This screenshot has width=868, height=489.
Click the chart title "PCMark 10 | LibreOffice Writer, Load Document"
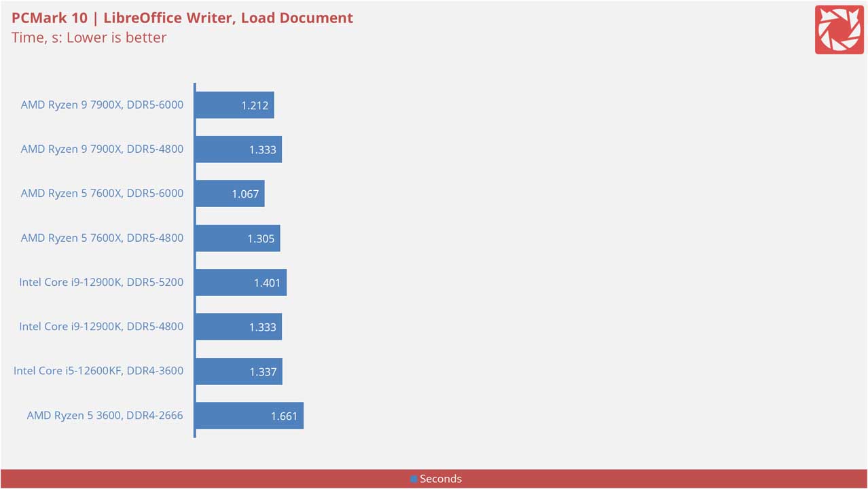click(x=182, y=18)
